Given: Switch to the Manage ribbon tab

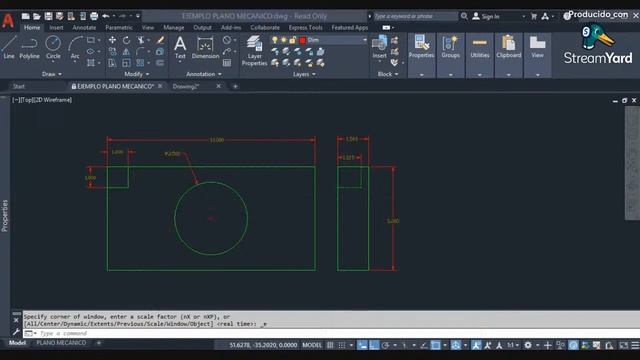Looking at the screenshot, I should [174, 28].
